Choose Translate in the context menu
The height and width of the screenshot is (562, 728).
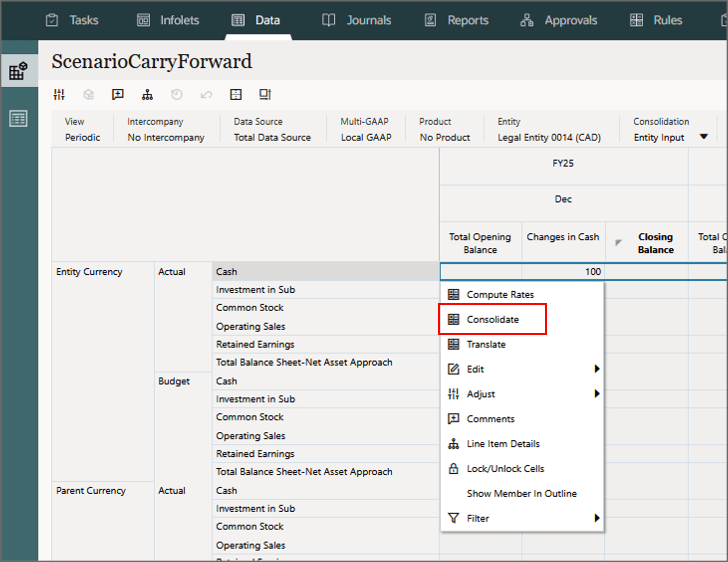tap(486, 344)
